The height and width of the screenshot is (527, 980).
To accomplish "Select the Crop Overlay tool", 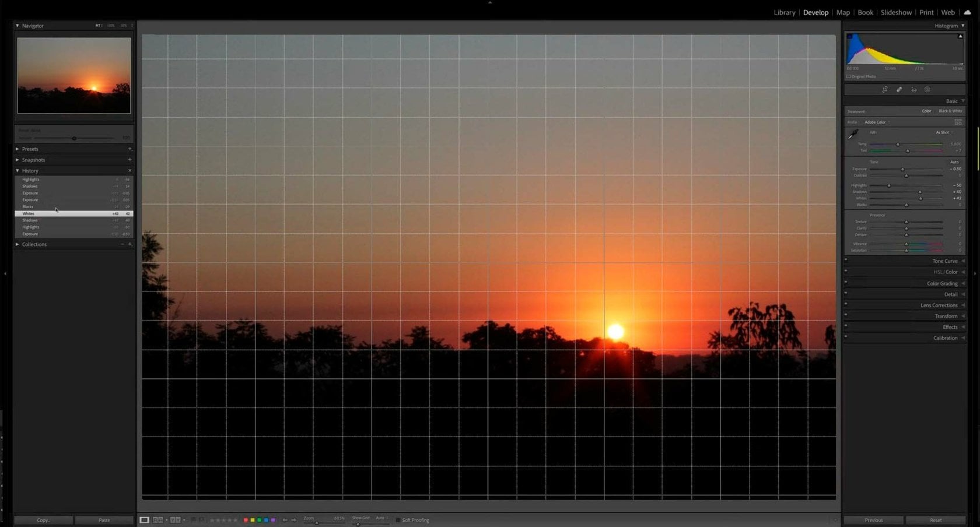I will click(885, 89).
